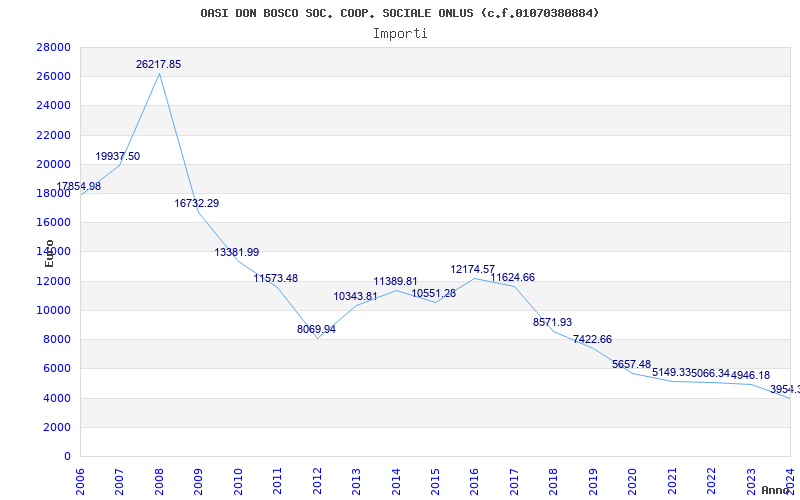Viewport: 800px width, 500px height.
Task: Click the 26217.85 peak value label
Action: 158,64
